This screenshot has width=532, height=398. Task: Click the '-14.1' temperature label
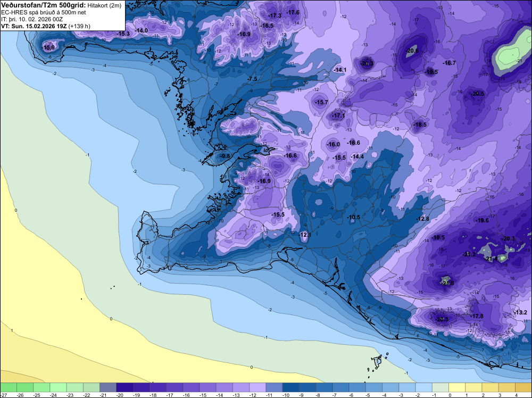tap(339, 70)
